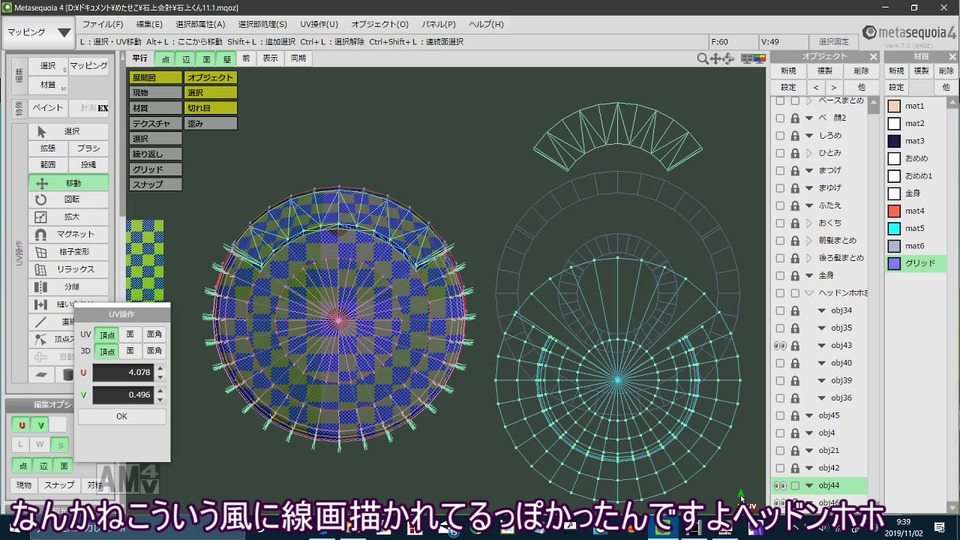Collapse the 全身 object tree node
Image resolution: width=960 pixels, height=540 pixels.
pyautogui.click(x=808, y=275)
